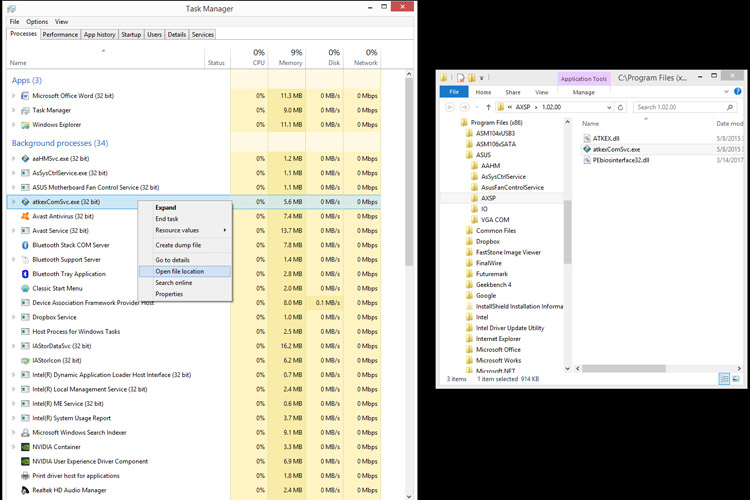Expand the Microsoft Office Word process row
Image resolution: width=750 pixels, height=500 pixels.
pyautogui.click(x=13, y=96)
